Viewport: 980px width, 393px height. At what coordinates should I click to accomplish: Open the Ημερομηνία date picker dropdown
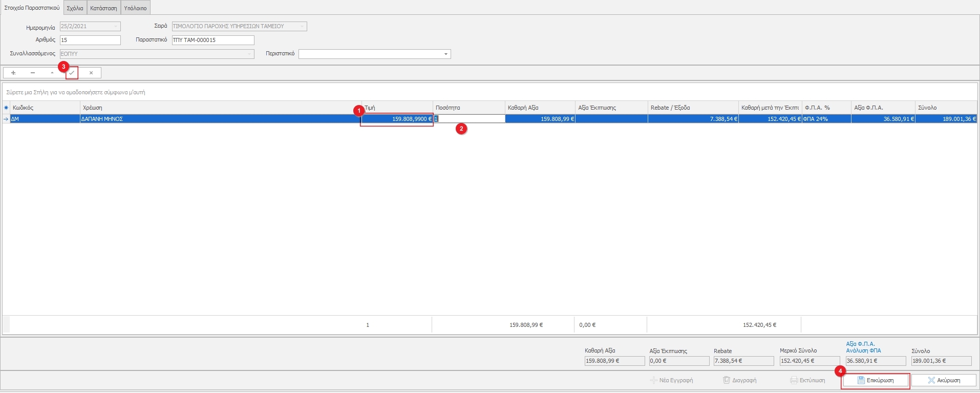point(116,26)
